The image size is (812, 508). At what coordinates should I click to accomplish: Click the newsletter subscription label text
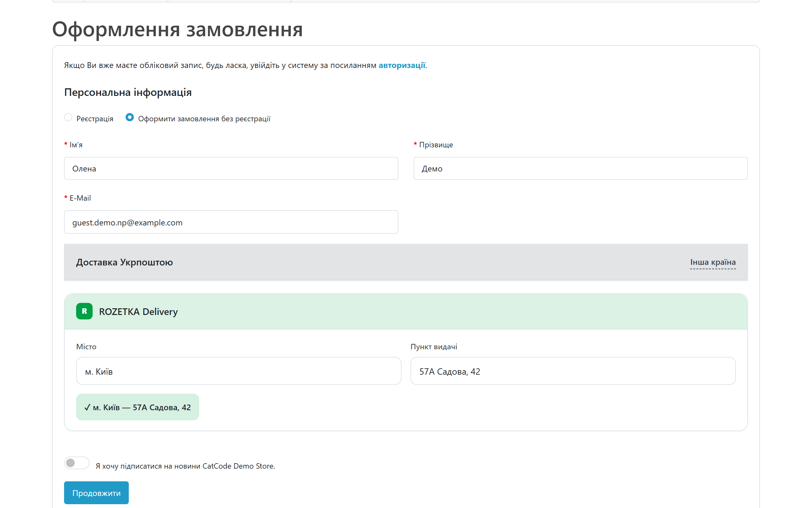[x=185, y=466]
